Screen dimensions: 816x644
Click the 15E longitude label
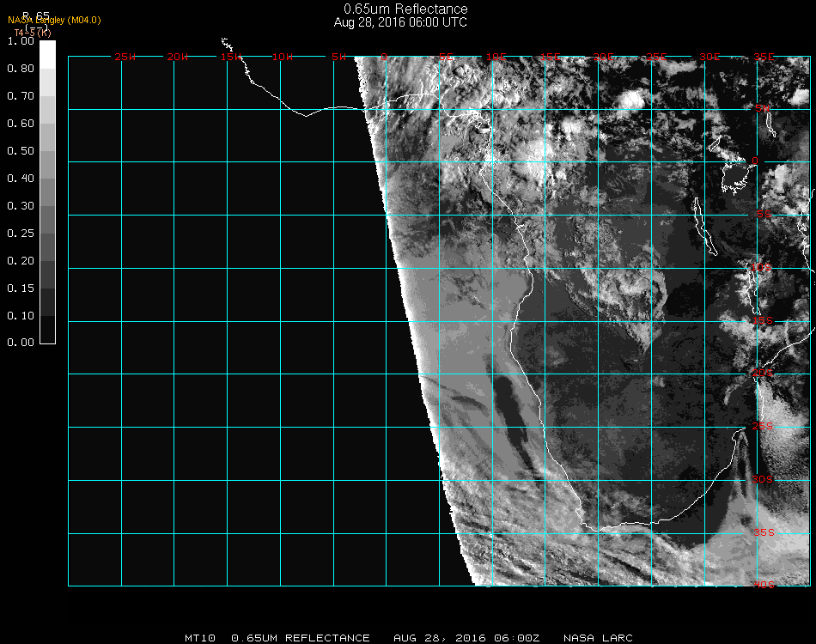550,57
